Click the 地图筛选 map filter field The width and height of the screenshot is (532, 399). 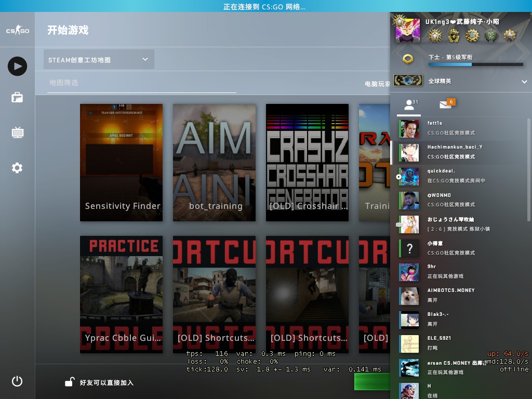[x=141, y=83]
